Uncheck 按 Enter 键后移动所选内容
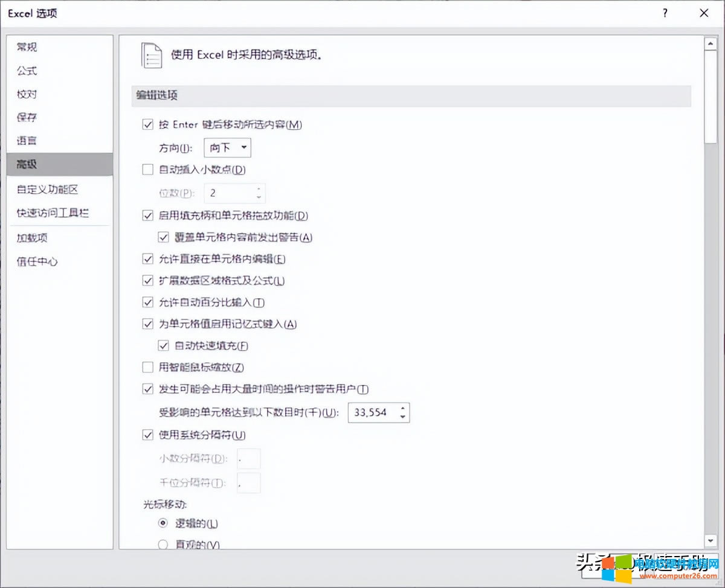 147,124
